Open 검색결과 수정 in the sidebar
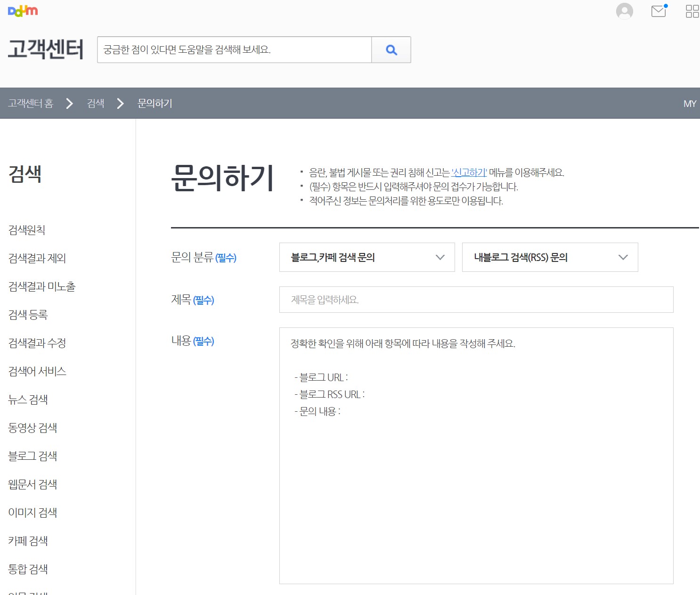This screenshot has width=700, height=595. pyautogui.click(x=37, y=343)
